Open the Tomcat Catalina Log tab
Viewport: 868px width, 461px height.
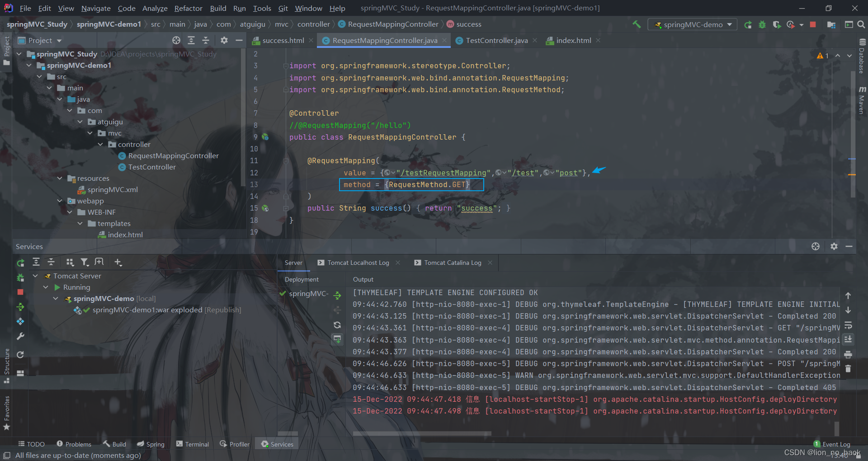tap(453, 263)
